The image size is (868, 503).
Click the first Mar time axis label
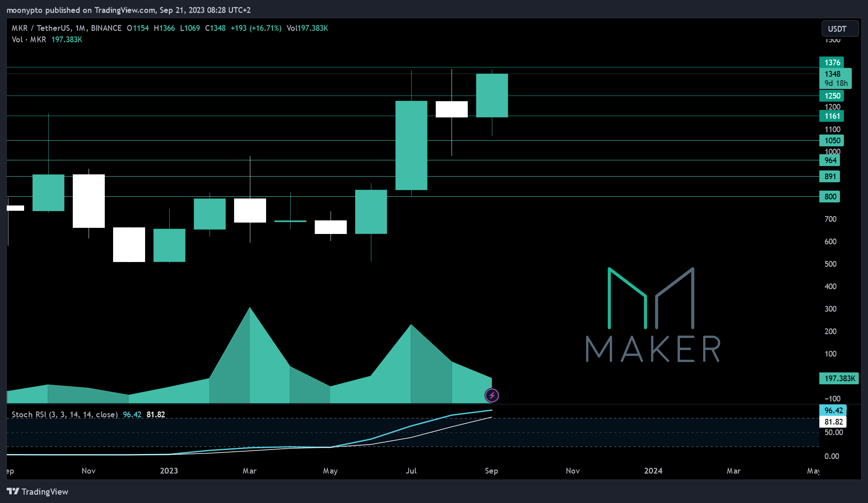tap(249, 471)
